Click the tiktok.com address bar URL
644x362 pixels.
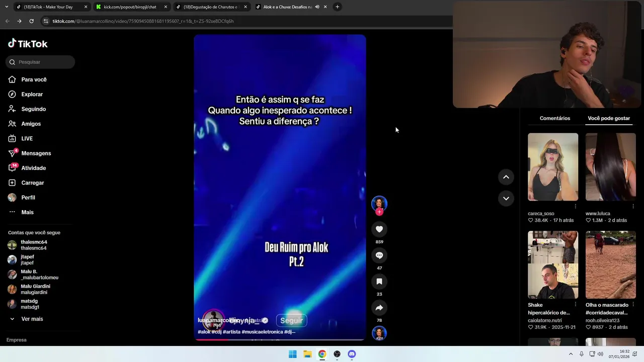point(143,21)
